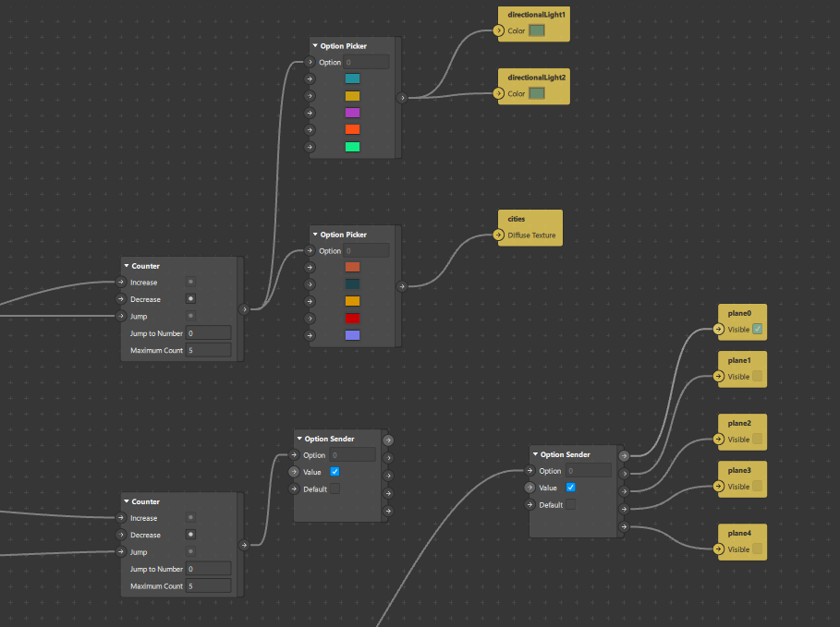Collapse the Option Sender node connected to planes

pyautogui.click(x=535, y=454)
